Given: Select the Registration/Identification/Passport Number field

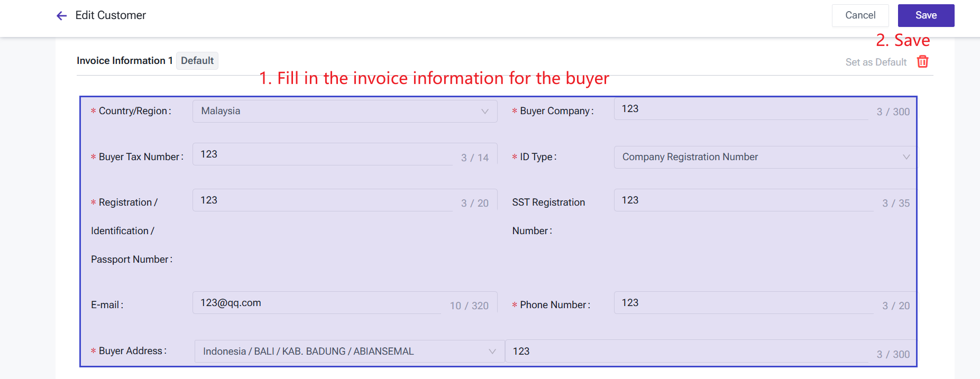Looking at the screenshot, I should [x=323, y=200].
